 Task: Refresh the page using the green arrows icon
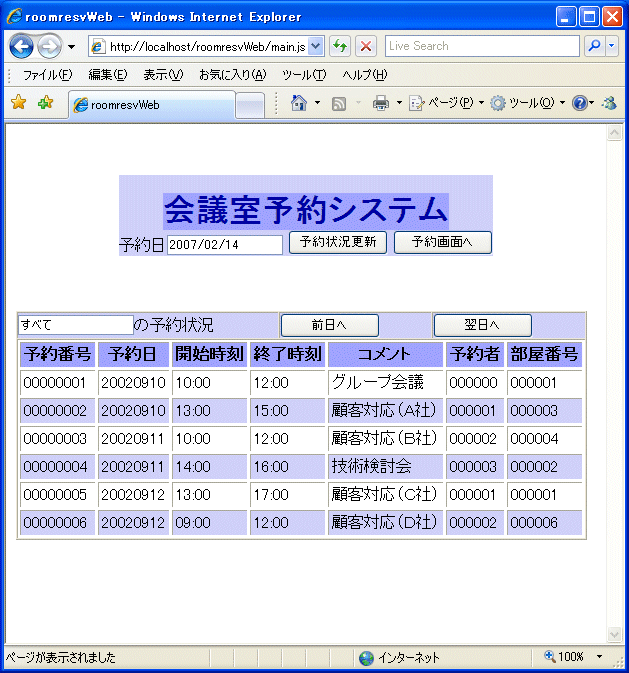(340, 46)
